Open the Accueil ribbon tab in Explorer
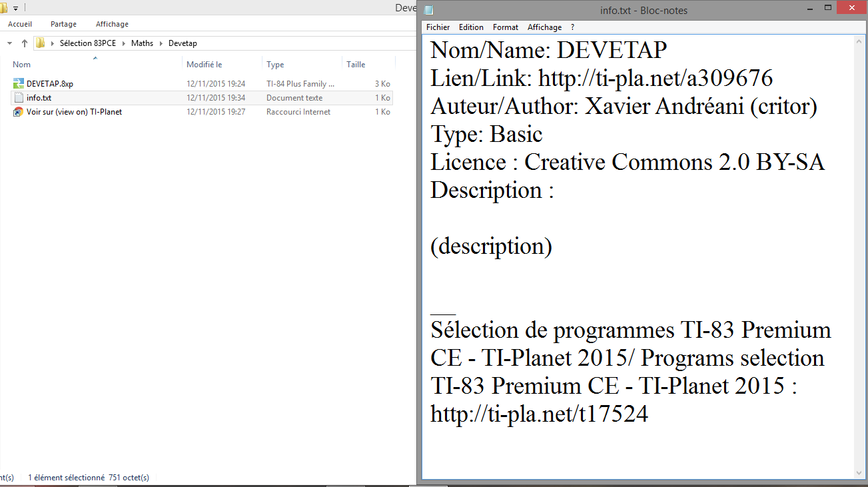Screen dimensions: 868x487 point(20,24)
